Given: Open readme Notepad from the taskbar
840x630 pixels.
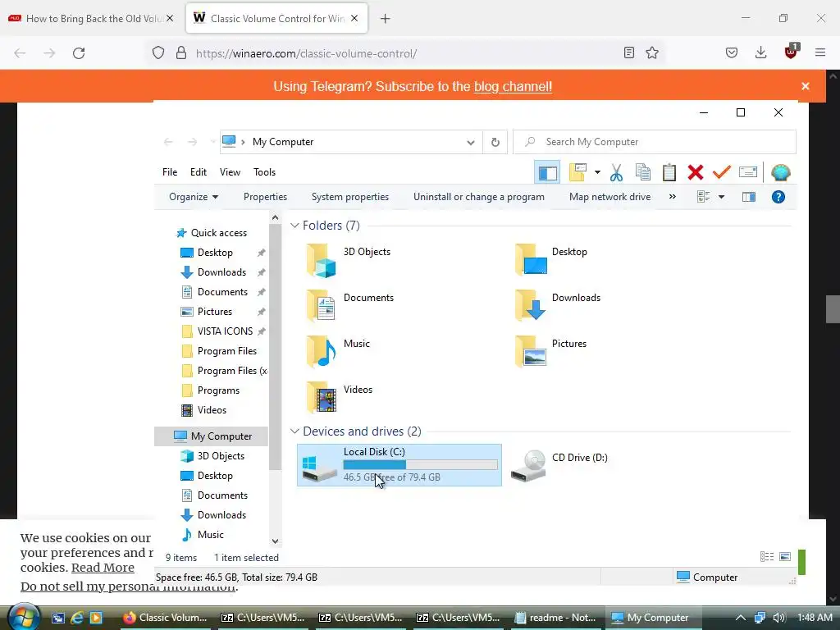Looking at the screenshot, I should coord(557,618).
